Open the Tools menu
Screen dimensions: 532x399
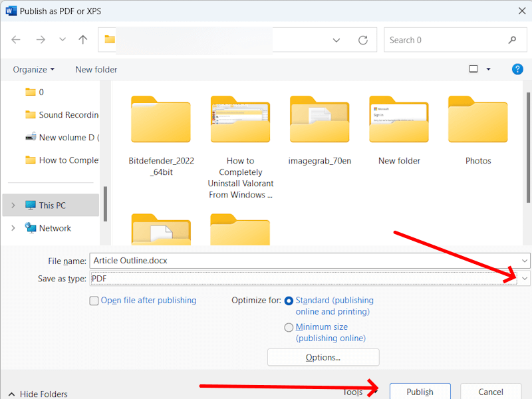point(353,392)
